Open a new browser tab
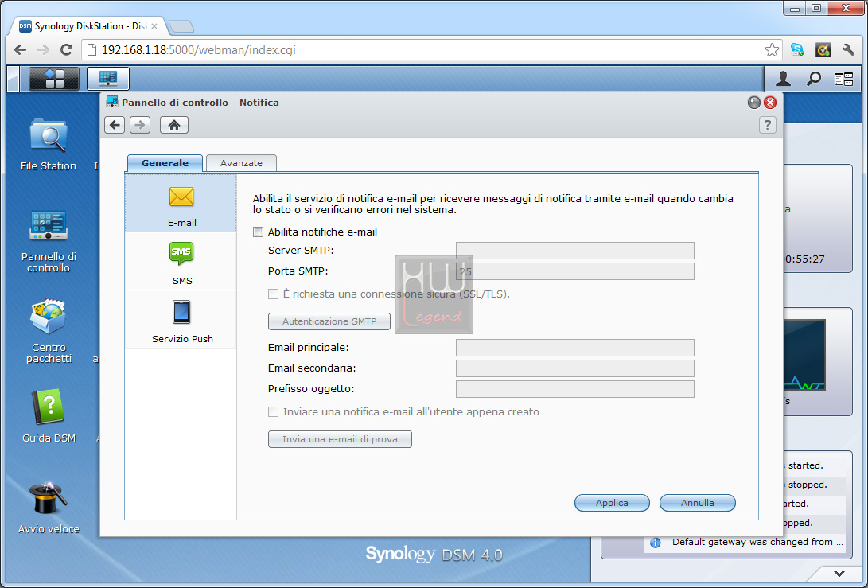The height and width of the screenshot is (588, 868). (181, 26)
